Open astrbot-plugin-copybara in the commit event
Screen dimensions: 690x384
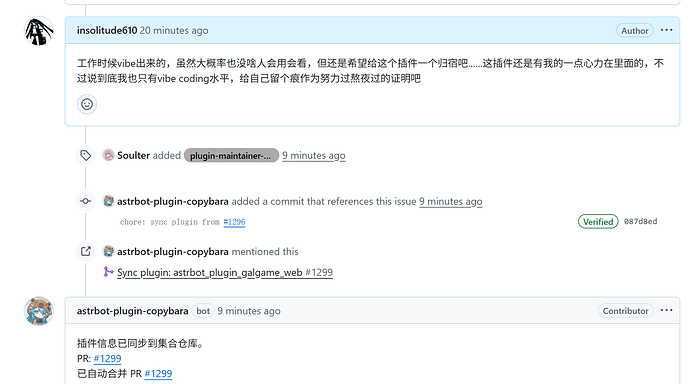172,201
